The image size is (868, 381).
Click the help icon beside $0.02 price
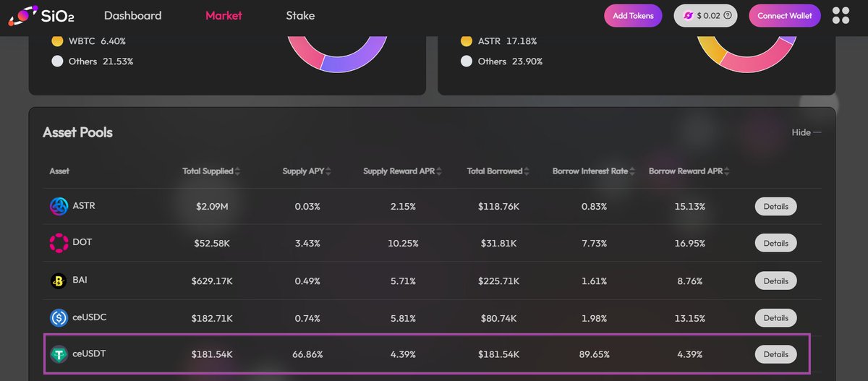[x=727, y=16]
